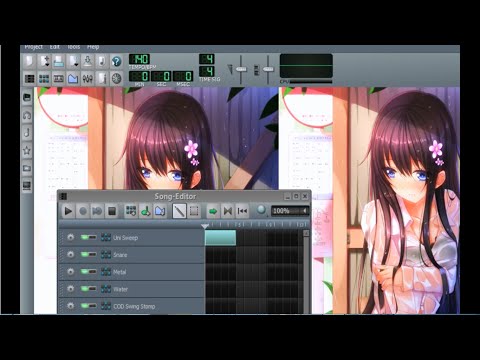Screen dimensions: 480x360
Task: Toggle auto-scrolling green arrow icon
Action: point(213,211)
